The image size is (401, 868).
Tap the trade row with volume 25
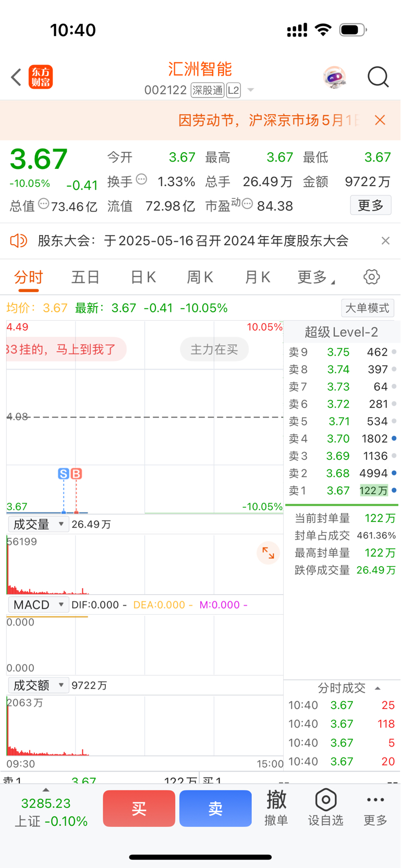(x=342, y=705)
